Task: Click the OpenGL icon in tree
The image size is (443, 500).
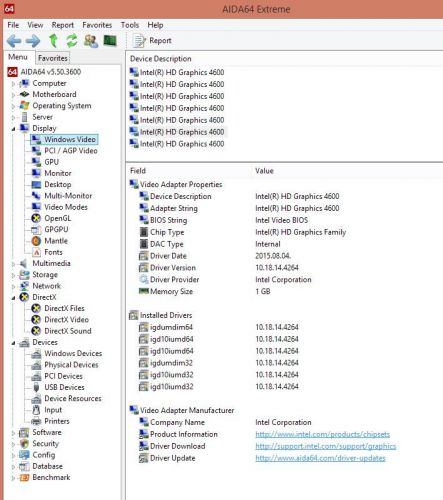Action: 36,218
